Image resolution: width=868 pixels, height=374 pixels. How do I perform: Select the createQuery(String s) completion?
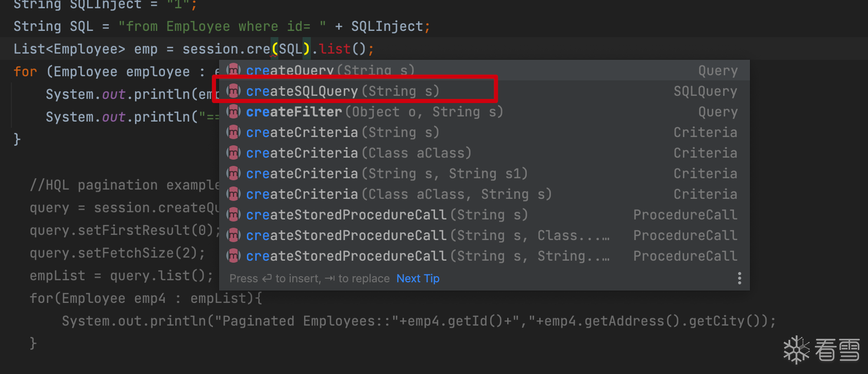click(x=330, y=71)
